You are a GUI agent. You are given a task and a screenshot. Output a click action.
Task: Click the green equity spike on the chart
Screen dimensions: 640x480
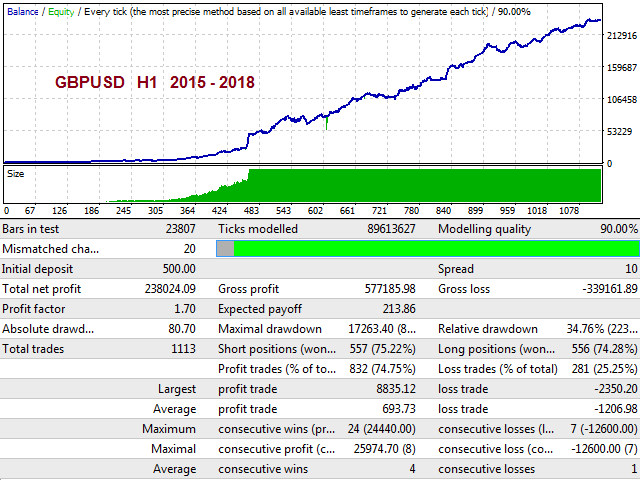click(327, 123)
